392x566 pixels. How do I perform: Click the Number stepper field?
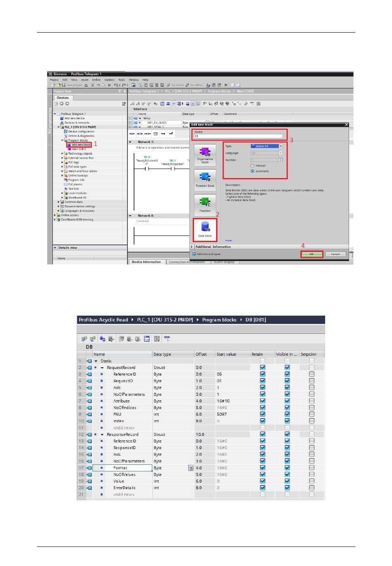pyautogui.click(x=267, y=160)
